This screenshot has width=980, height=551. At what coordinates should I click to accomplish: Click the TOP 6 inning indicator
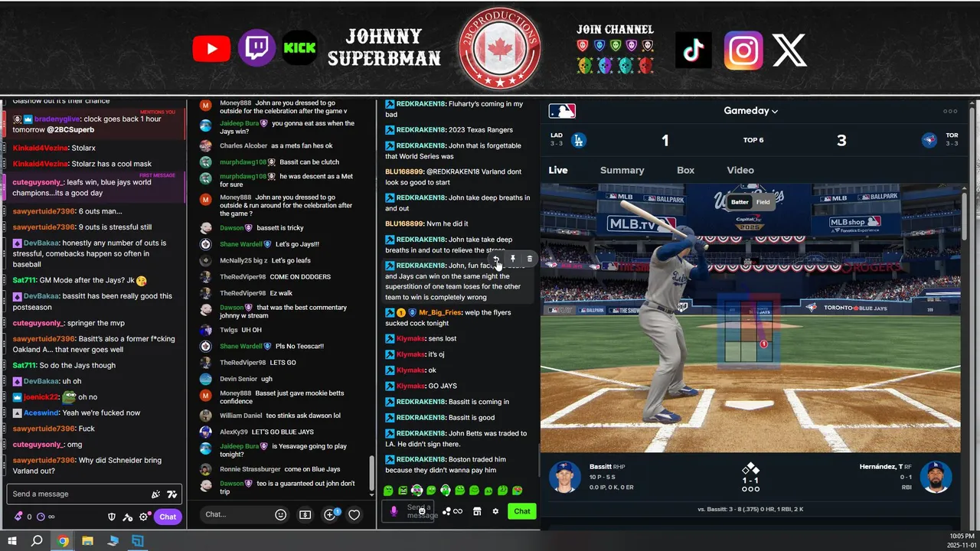point(753,140)
